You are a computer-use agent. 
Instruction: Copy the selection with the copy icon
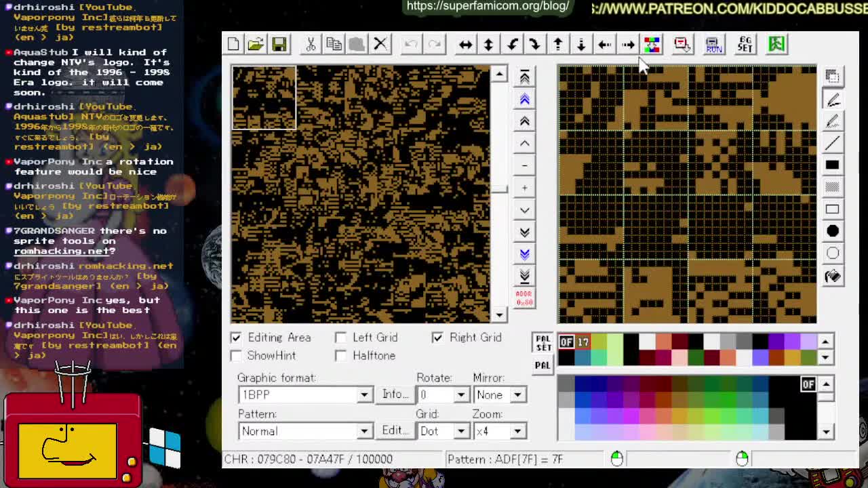[x=334, y=44]
